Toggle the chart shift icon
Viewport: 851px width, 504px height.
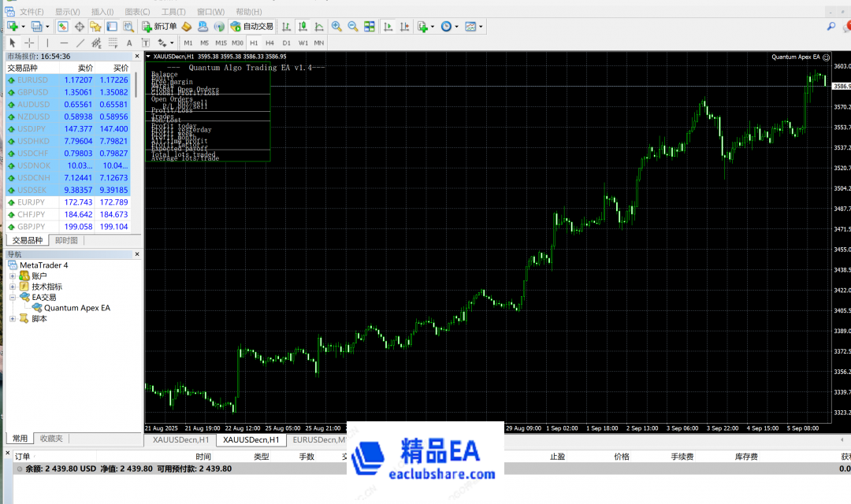(x=403, y=26)
